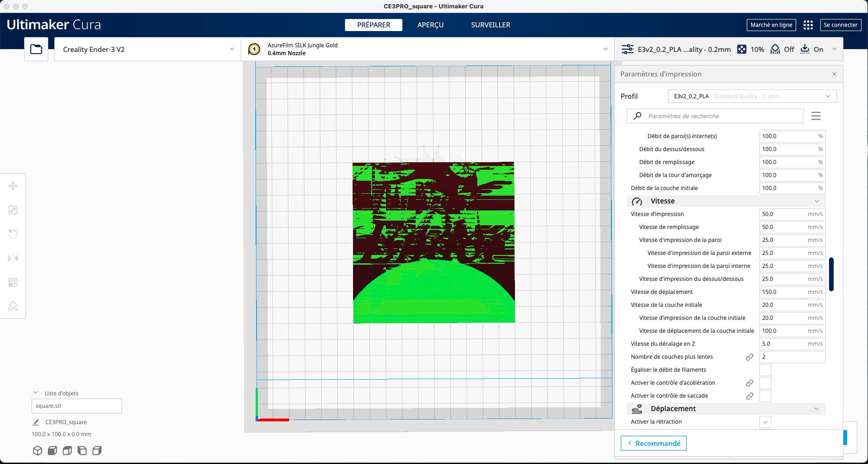Click link icon beside Nombre de couches plus lentes
The width and height of the screenshot is (868, 464).
coord(750,357)
